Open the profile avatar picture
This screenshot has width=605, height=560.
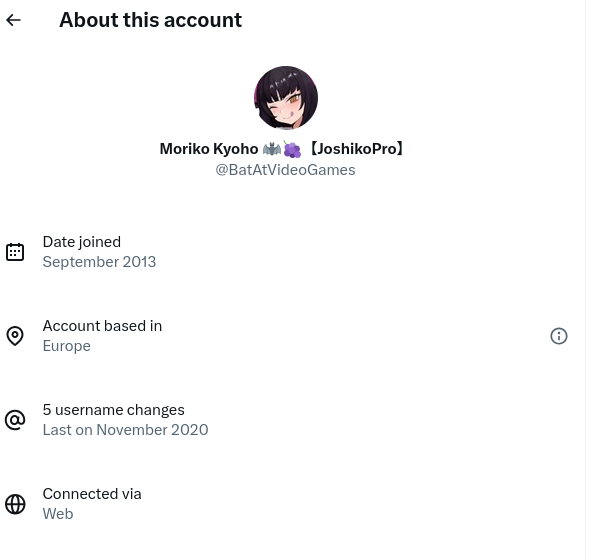click(286, 98)
